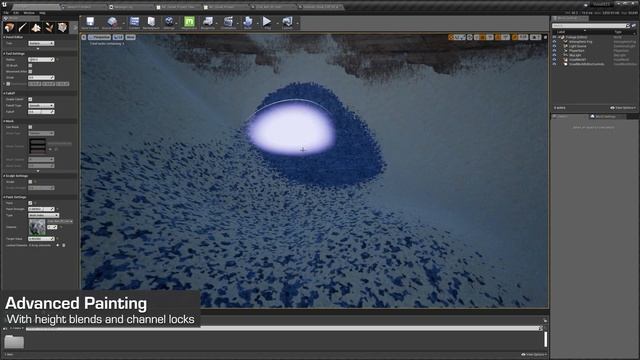Open View Options in World Outliner
The width and height of the screenshot is (640, 360).
tap(623, 108)
